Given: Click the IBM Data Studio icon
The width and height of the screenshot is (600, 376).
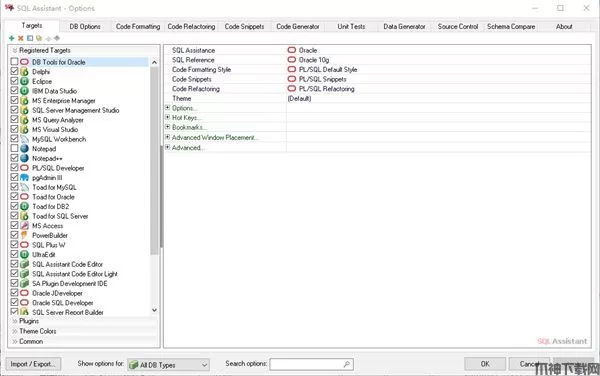Looking at the screenshot, I should click(24, 91).
